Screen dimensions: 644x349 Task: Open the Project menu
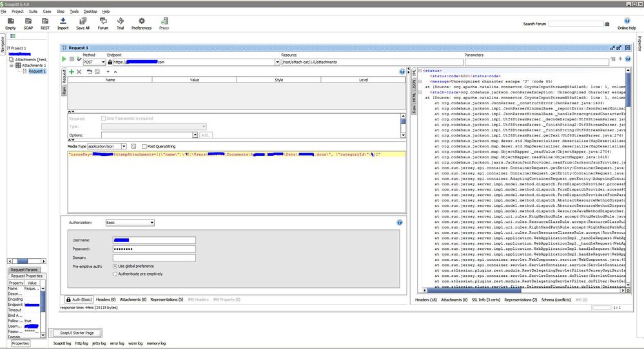point(17,12)
